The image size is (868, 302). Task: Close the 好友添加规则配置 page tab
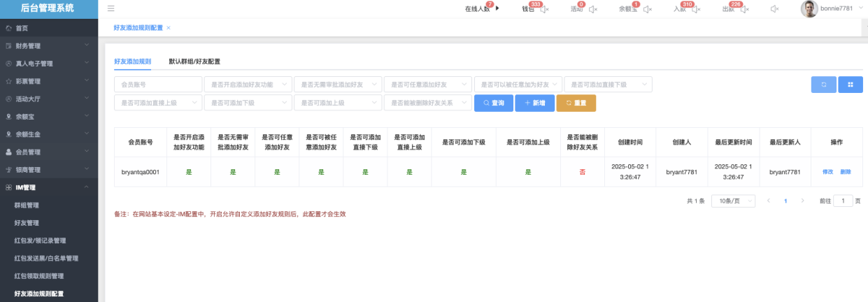[x=169, y=27]
